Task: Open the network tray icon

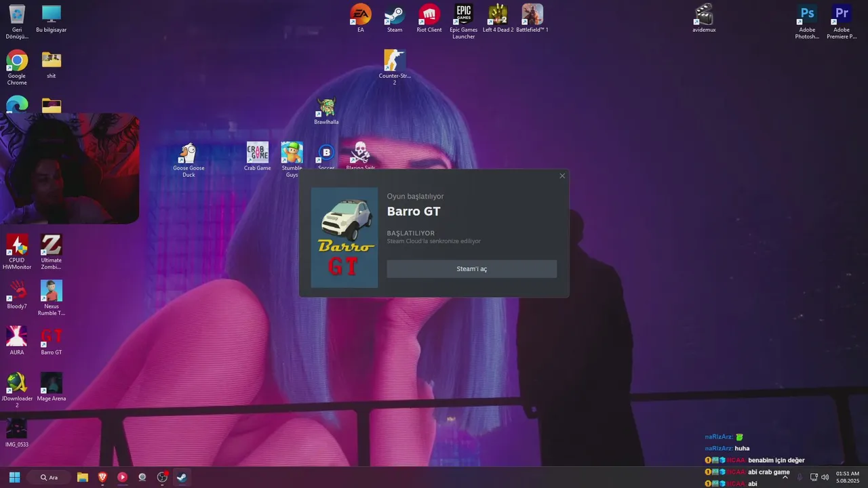Action: pyautogui.click(x=814, y=477)
